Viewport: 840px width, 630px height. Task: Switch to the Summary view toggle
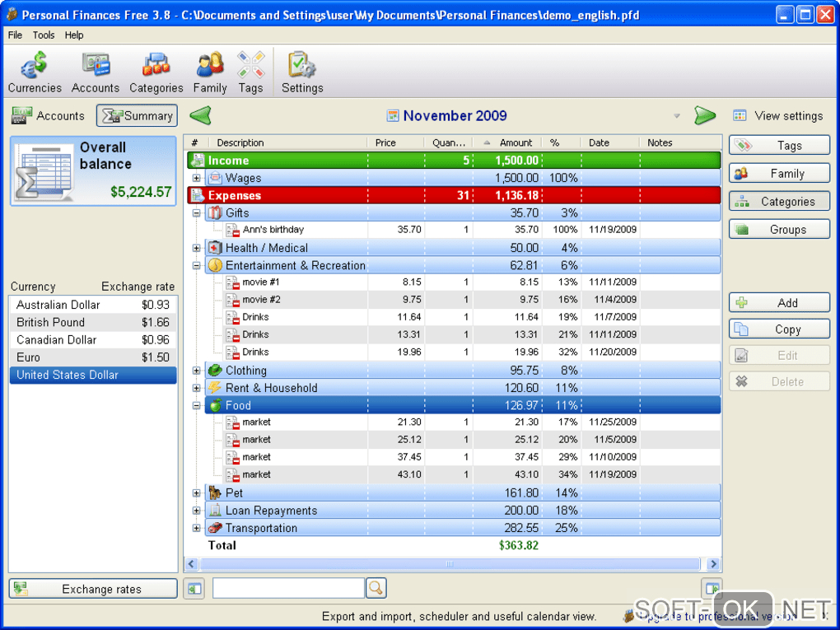(138, 116)
